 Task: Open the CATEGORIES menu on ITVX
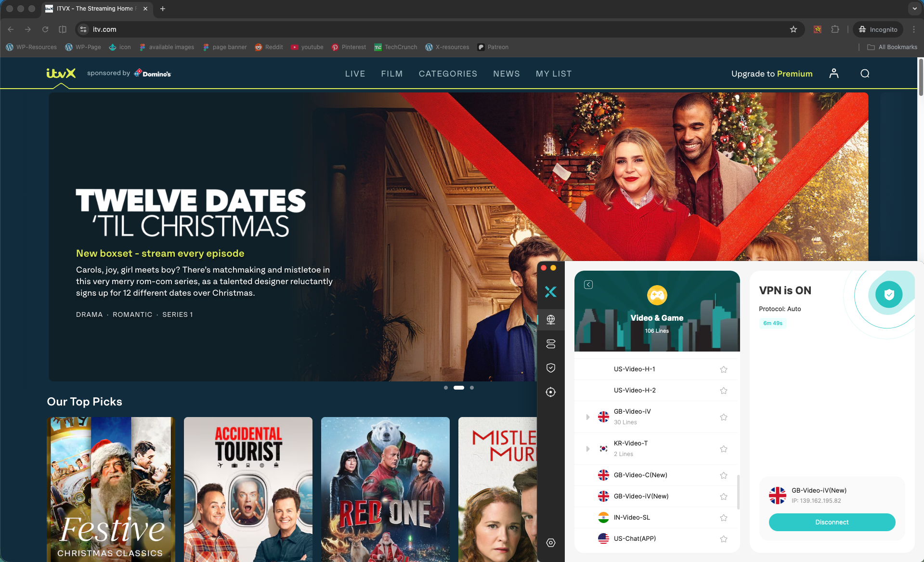[x=448, y=74]
